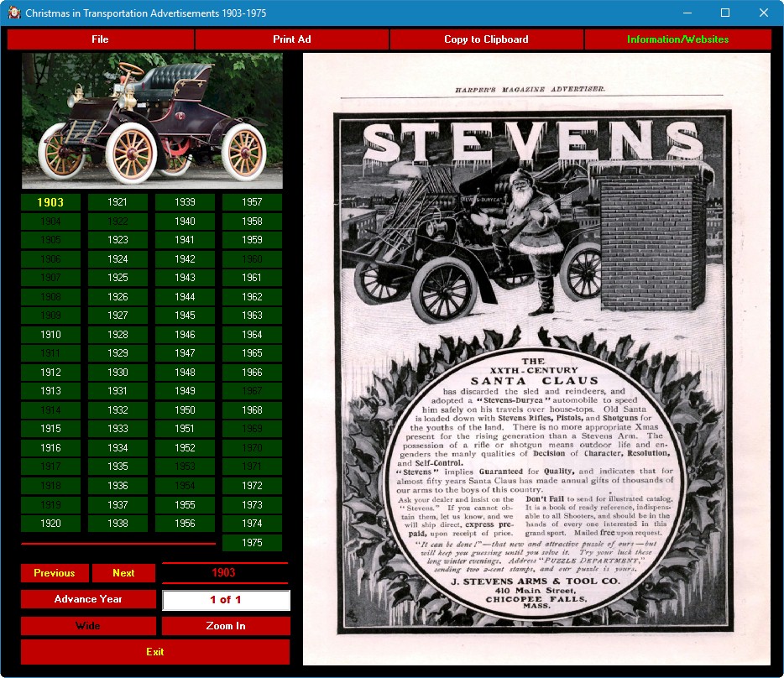The width and height of the screenshot is (784, 678).
Task: Pick the 1920 year button
Action: point(50,524)
